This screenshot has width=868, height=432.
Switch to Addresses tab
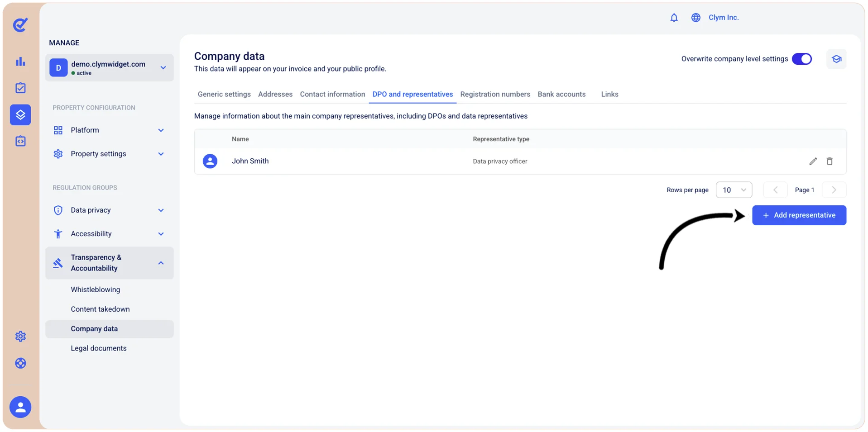pos(275,94)
